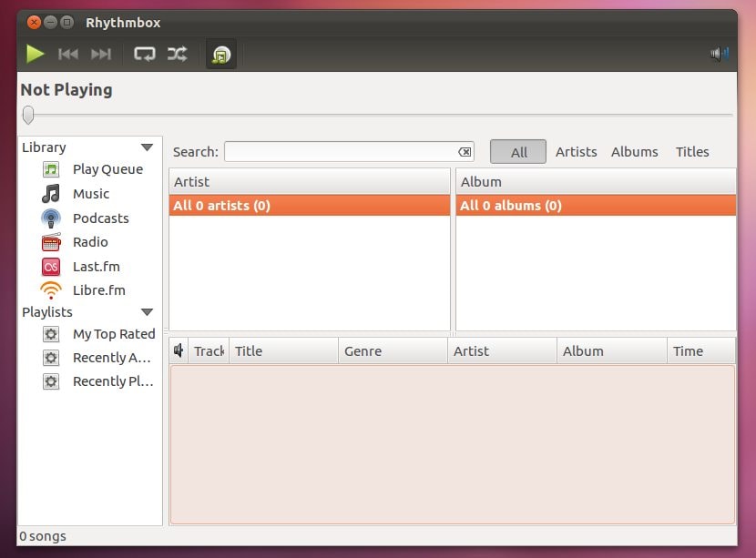Start playback with the green Play button
The image size is (756, 558).
36,54
